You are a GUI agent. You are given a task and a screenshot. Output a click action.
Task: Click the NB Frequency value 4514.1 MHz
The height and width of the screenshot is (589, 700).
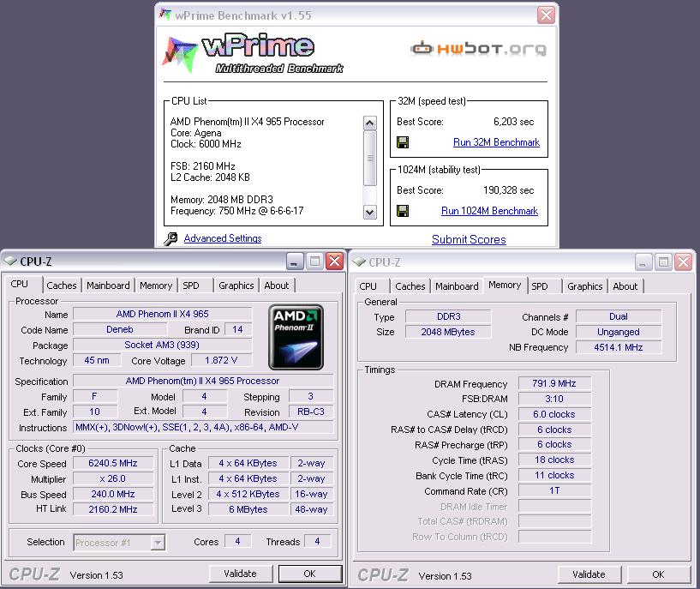[619, 347]
